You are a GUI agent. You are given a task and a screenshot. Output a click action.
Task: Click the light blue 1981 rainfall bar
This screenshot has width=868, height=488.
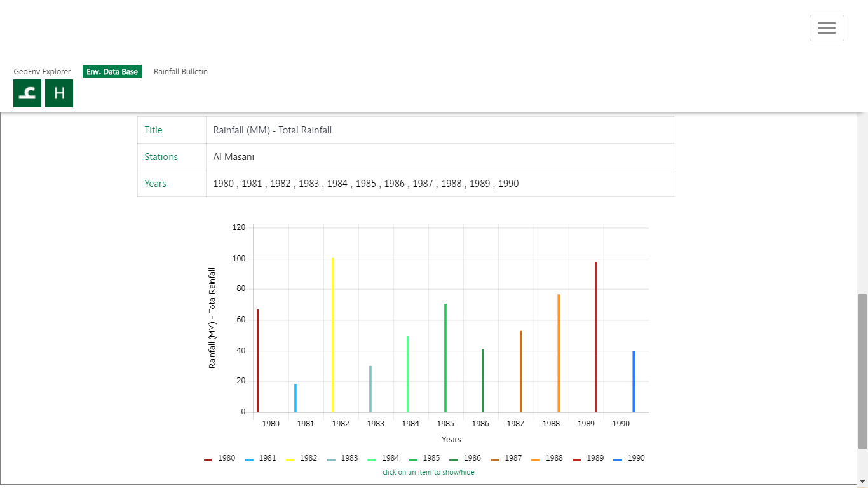[x=295, y=398]
